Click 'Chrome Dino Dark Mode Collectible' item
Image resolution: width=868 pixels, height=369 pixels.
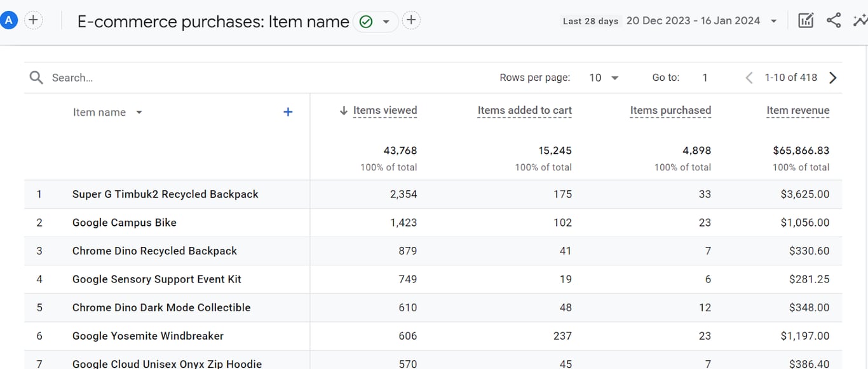click(161, 307)
